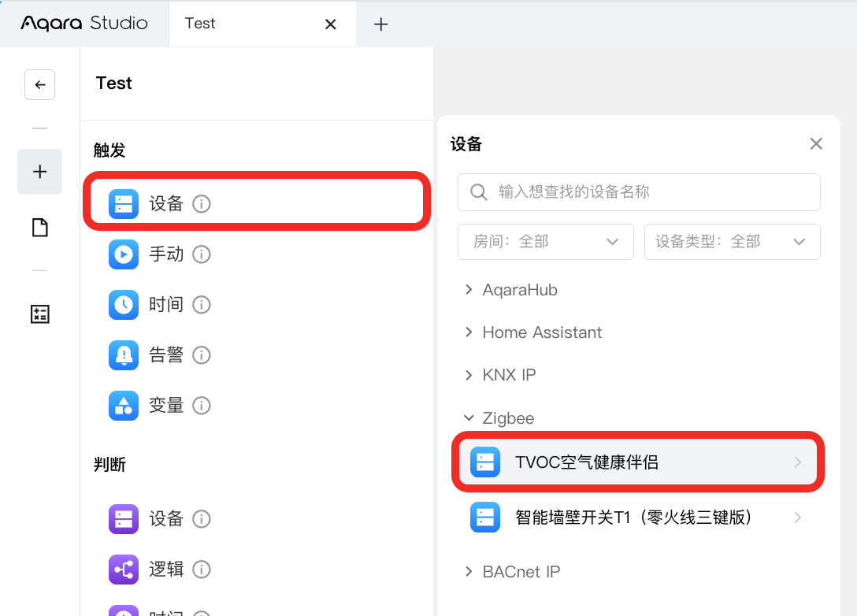Open the 房间: 全部 dropdown
857x616 pixels.
tap(545, 242)
